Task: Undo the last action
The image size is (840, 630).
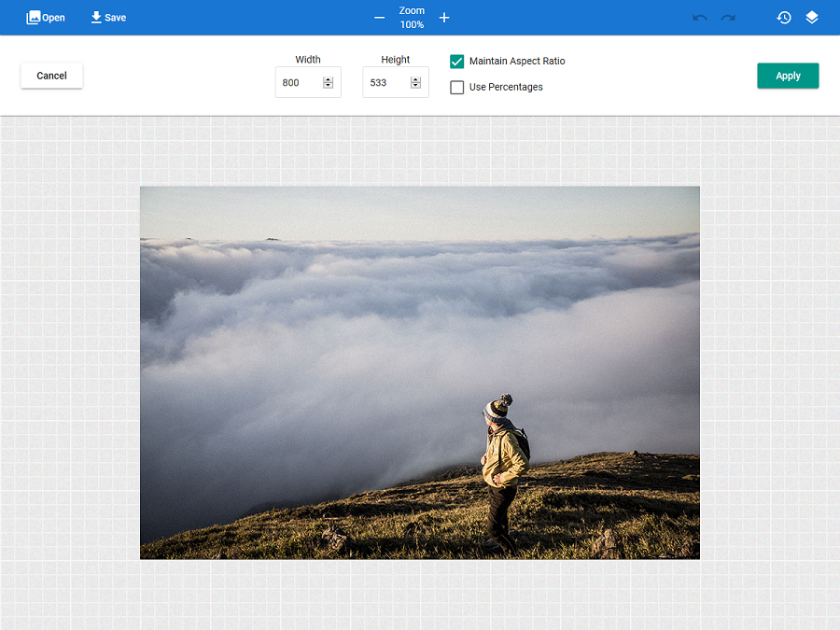Action: point(699,17)
